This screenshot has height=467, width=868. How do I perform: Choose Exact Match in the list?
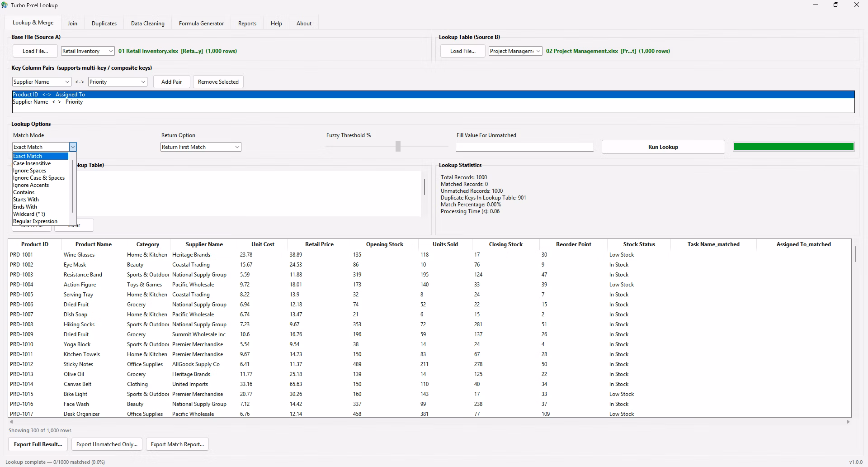40,156
